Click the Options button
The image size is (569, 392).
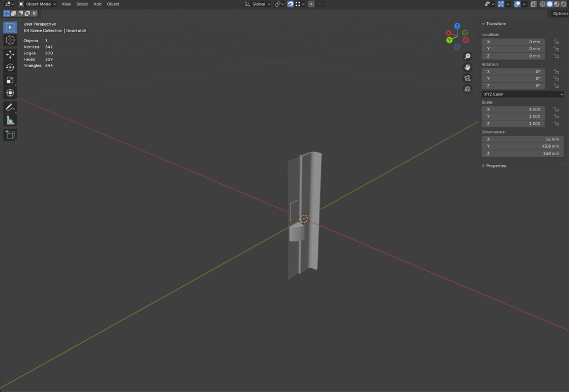point(560,13)
